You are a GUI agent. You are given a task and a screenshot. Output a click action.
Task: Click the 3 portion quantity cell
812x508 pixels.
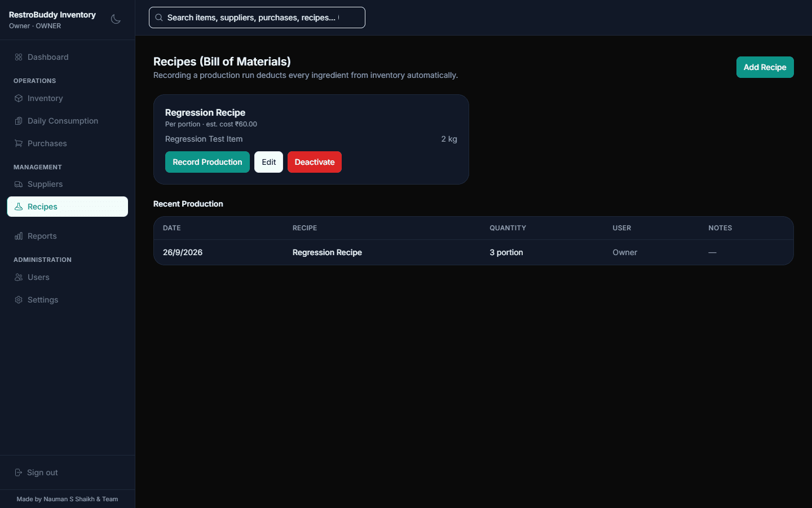tap(506, 252)
